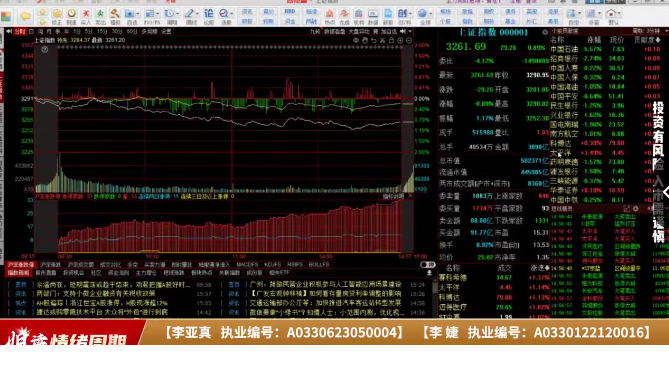The width and height of the screenshot is (669, 368).
Task: Open the 周期 period clock icon
Action: pos(169,14)
